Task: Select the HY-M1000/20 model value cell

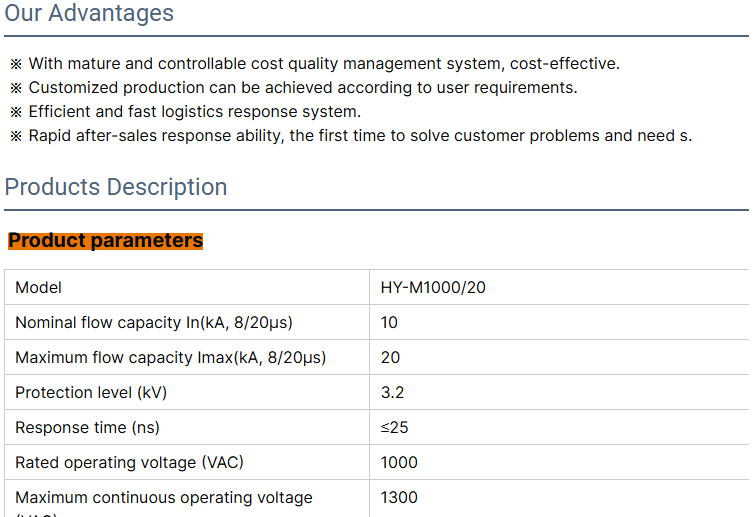Action: coord(433,288)
